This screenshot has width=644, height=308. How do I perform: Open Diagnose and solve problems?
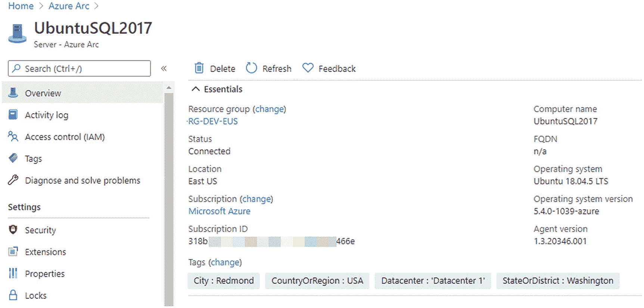pyautogui.click(x=83, y=180)
